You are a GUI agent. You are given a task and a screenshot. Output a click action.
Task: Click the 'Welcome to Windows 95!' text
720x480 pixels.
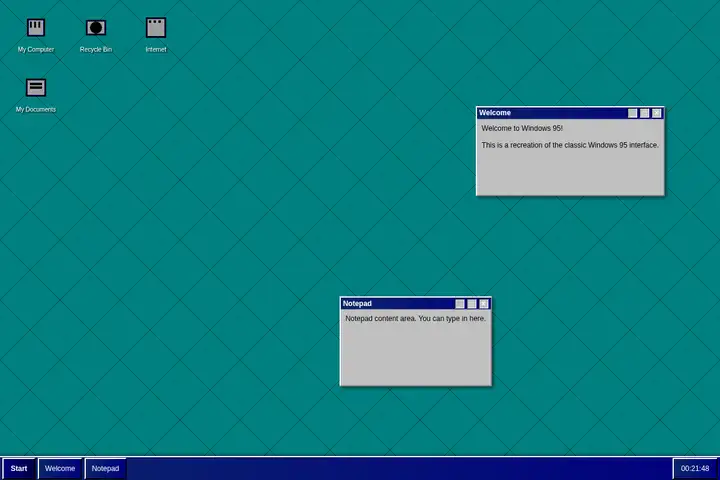click(x=522, y=129)
